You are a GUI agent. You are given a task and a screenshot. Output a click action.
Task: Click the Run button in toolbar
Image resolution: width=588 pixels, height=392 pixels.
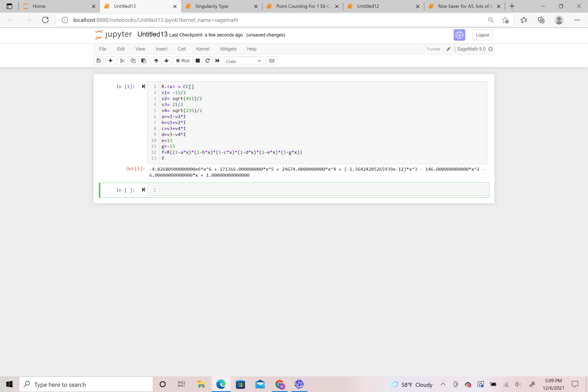pyautogui.click(x=183, y=61)
